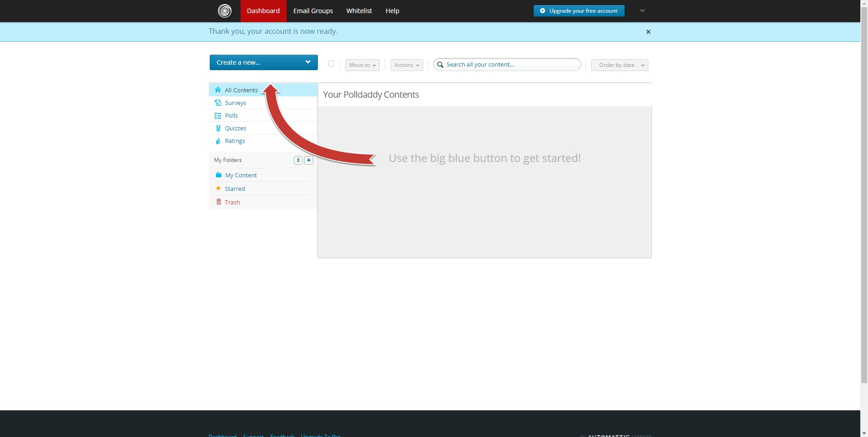Focus the Search all your content field
The height and width of the screenshot is (437, 868).
click(507, 65)
